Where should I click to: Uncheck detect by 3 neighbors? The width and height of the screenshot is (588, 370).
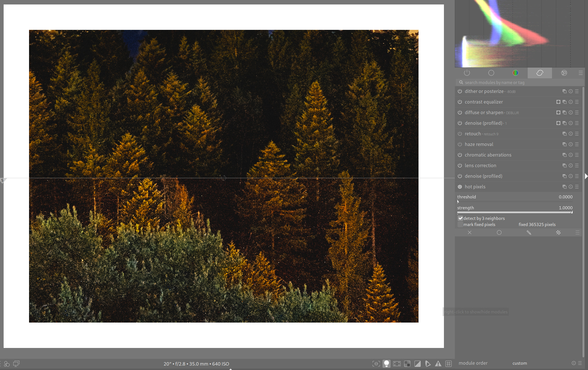pyautogui.click(x=460, y=218)
